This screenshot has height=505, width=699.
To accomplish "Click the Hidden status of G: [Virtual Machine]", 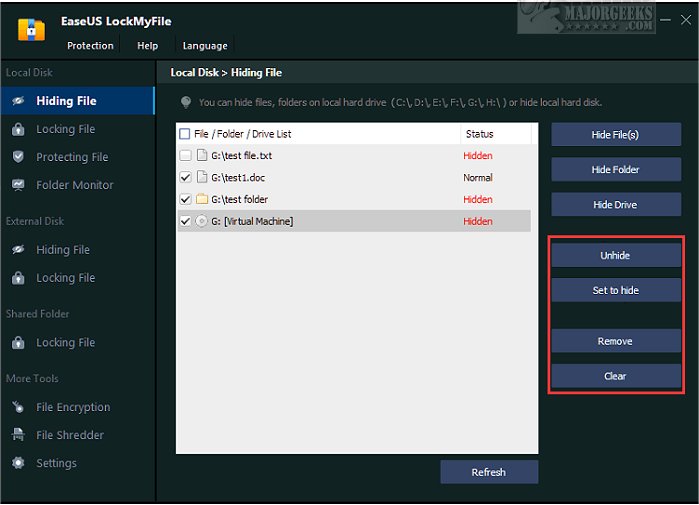I will pos(478,221).
